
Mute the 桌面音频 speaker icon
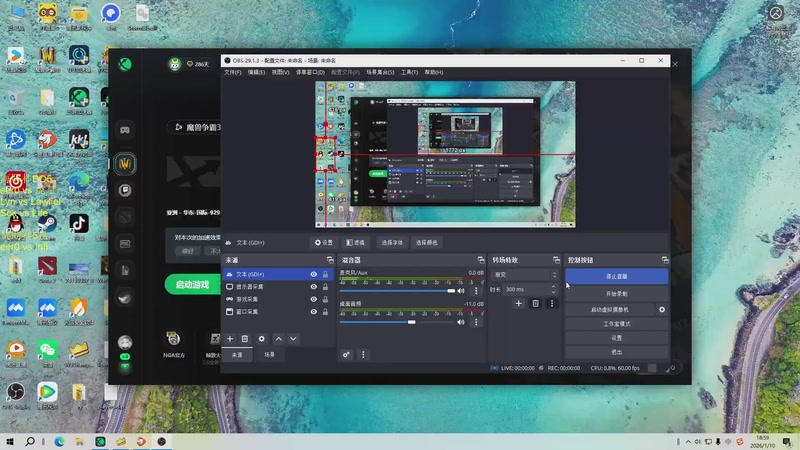click(461, 322)
